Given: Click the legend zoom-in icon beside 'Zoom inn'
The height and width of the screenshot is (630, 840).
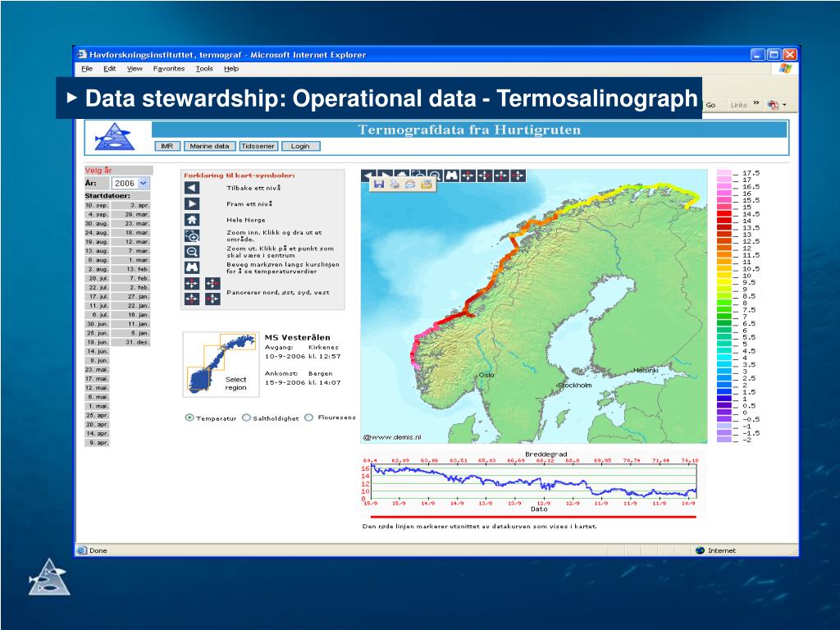Looking at the screenshot, I should pyautogui.click(x=192, y=235).
